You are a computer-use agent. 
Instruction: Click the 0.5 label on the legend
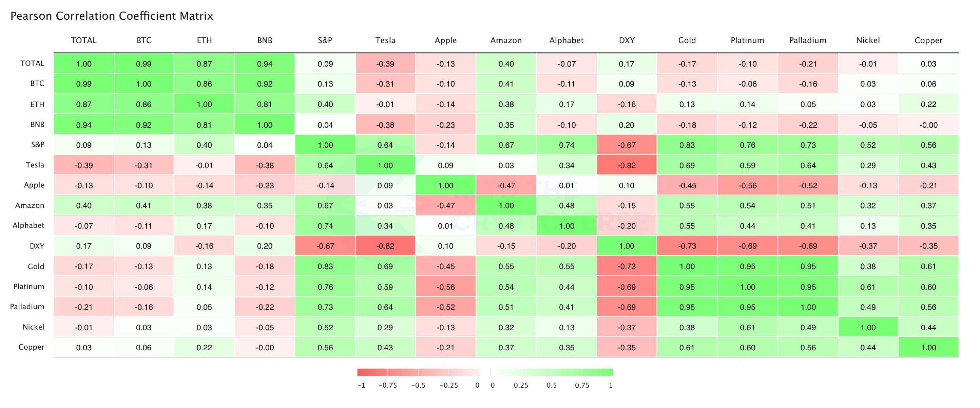pyautogui.click(x=552, y=385)
